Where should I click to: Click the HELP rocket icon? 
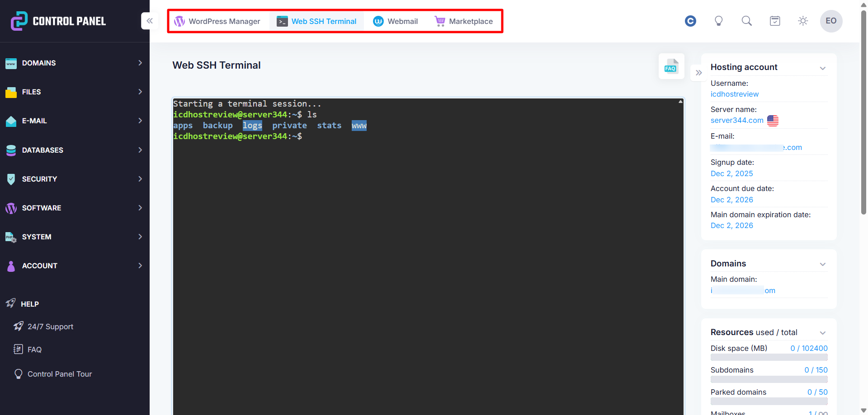(10, 303)
